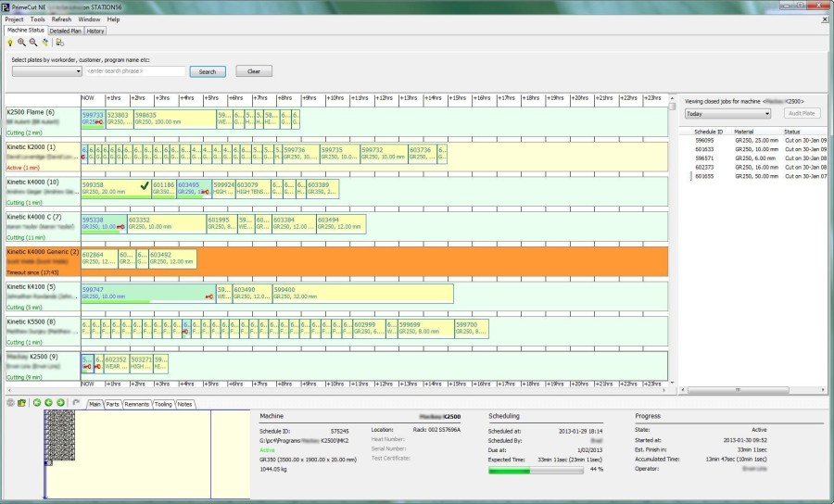This screenshot has width=834, height=504.
Task: Focus the enter search phrase field
Action: (x=135, y=71)
